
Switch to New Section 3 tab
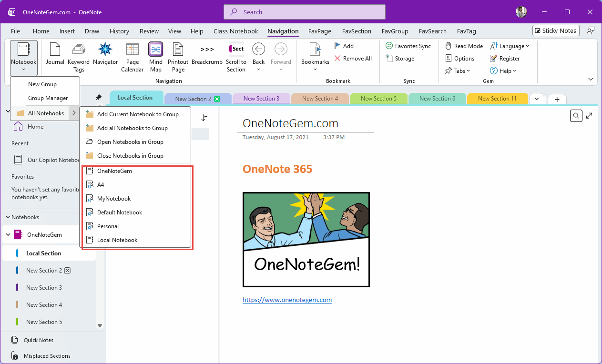point(261,99)
